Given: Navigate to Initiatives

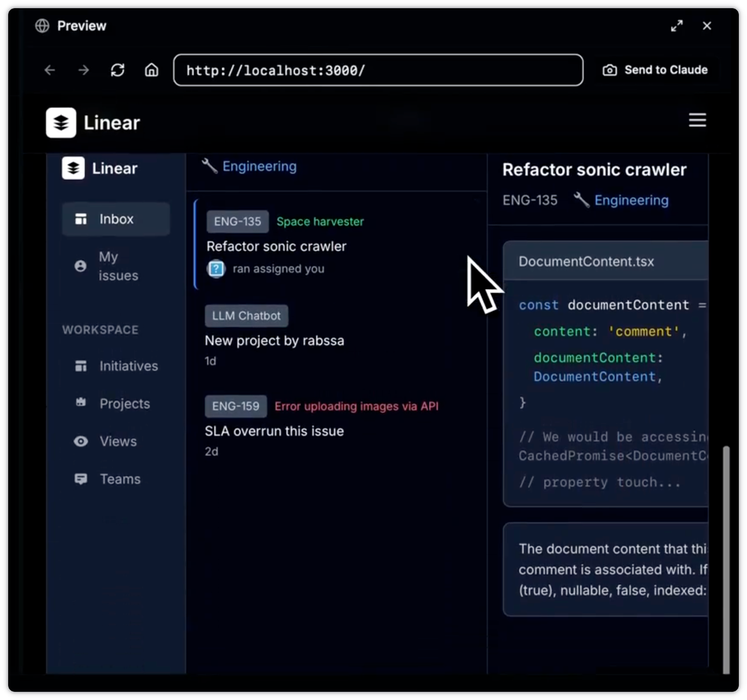Looking at the screenshot, I should click(x=128, y=366).
